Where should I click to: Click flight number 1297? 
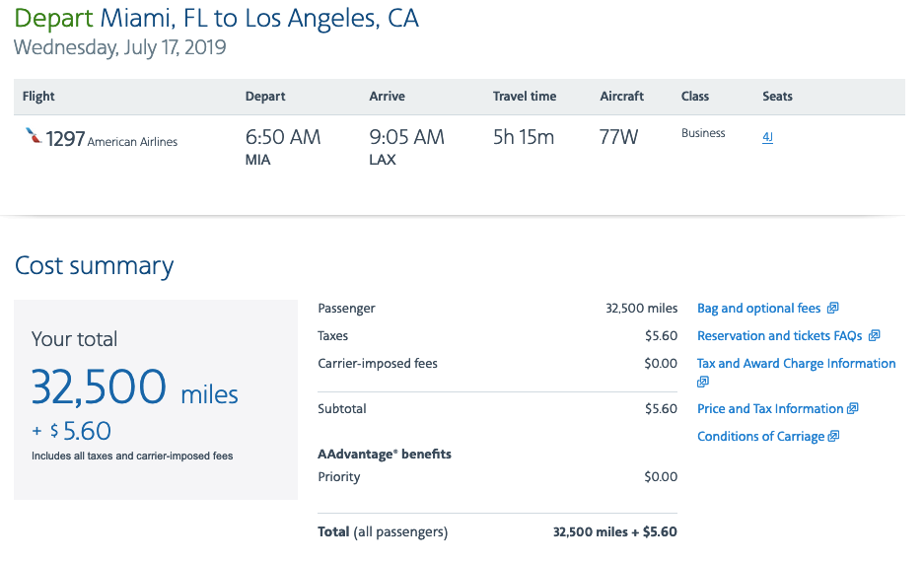[x=65, y=139]
